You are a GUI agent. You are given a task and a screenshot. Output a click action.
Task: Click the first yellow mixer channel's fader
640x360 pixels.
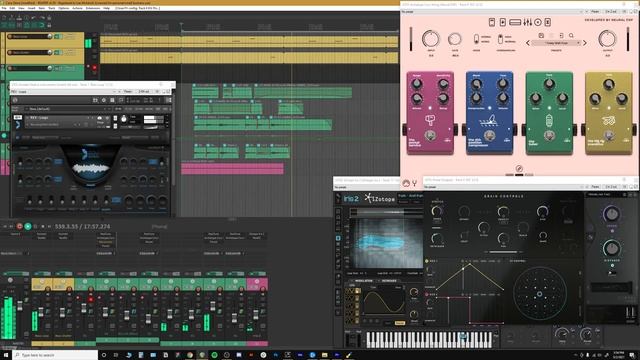[40, 313]
